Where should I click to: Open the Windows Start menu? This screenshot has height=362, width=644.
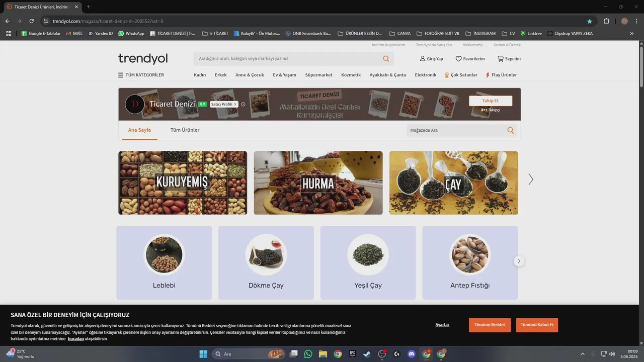[203, 354]
